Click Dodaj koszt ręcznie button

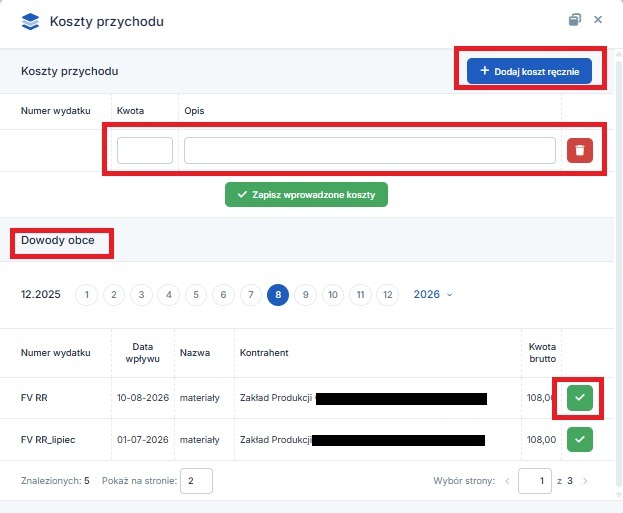pos(529,71)
